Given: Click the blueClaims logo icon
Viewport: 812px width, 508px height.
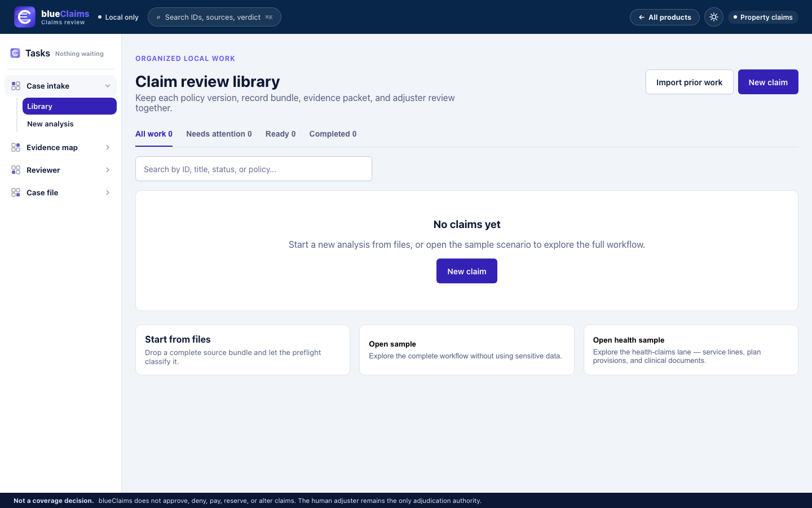Looking at the screenshot, I should (25, 17).
